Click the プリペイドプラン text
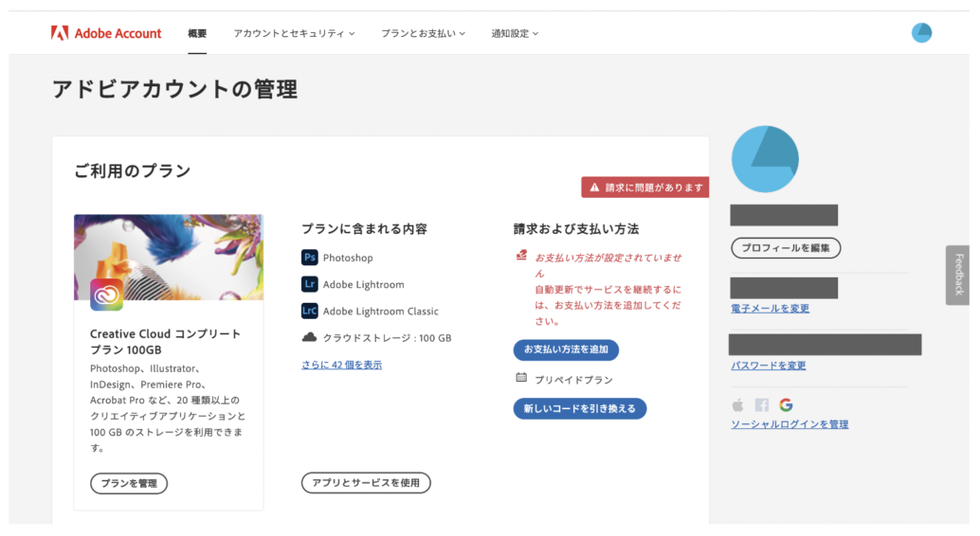Image resolution: width=980 pixels, height=536 pixels. point(573,380)
